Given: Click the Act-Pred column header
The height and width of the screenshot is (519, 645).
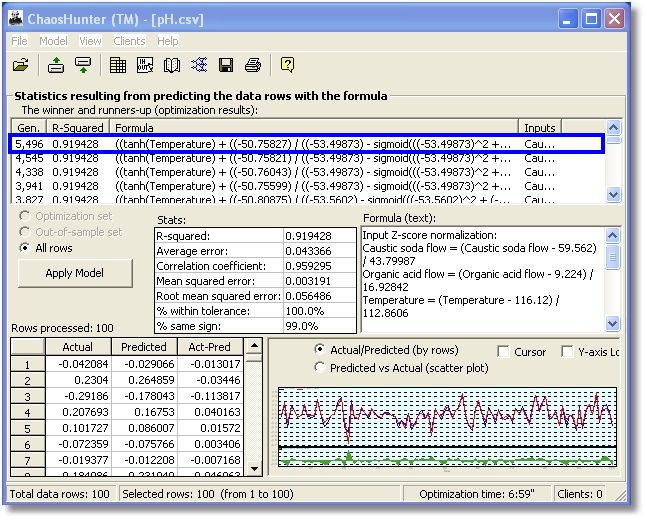Looking at the screenshot, I should tap(210, 347).
